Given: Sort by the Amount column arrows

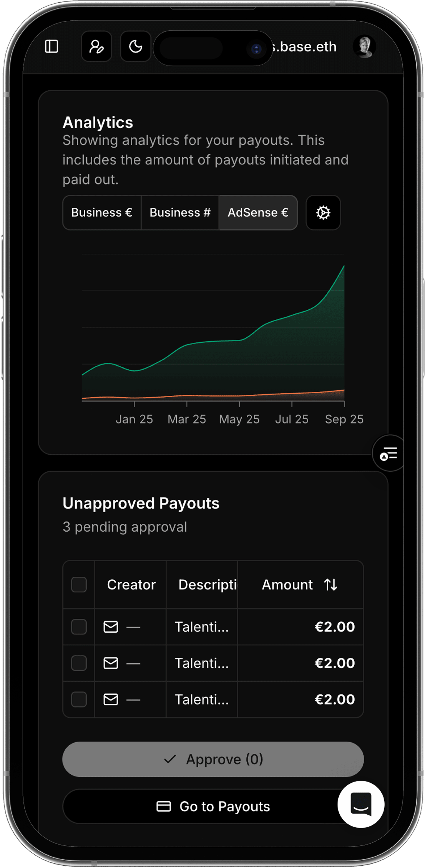Looking at the screenshot, I should (330, 585).
